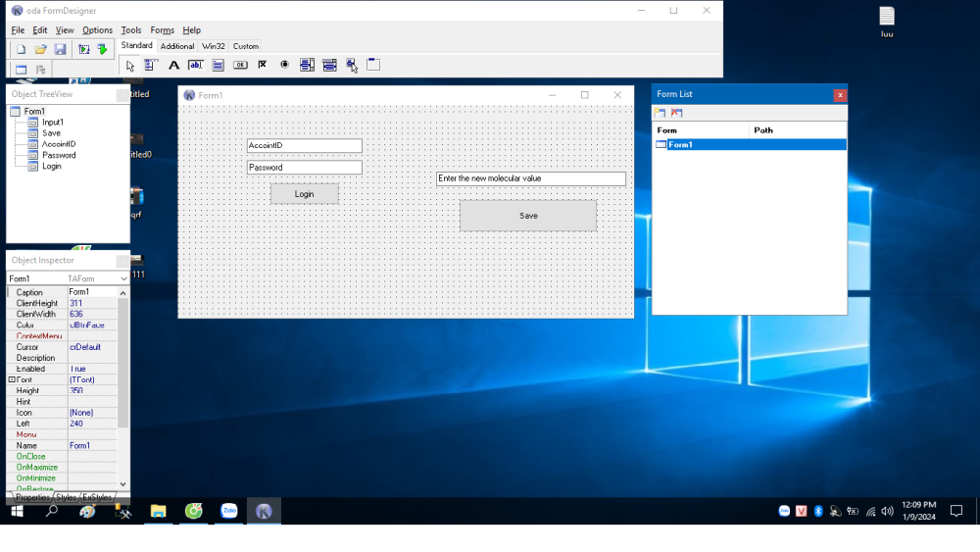
Task: Open the luu file on the desktop
Action: [x=887, y=22]
